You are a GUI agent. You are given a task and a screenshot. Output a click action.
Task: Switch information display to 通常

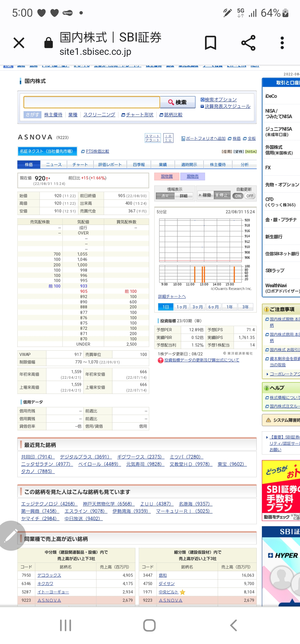(165, 196)
